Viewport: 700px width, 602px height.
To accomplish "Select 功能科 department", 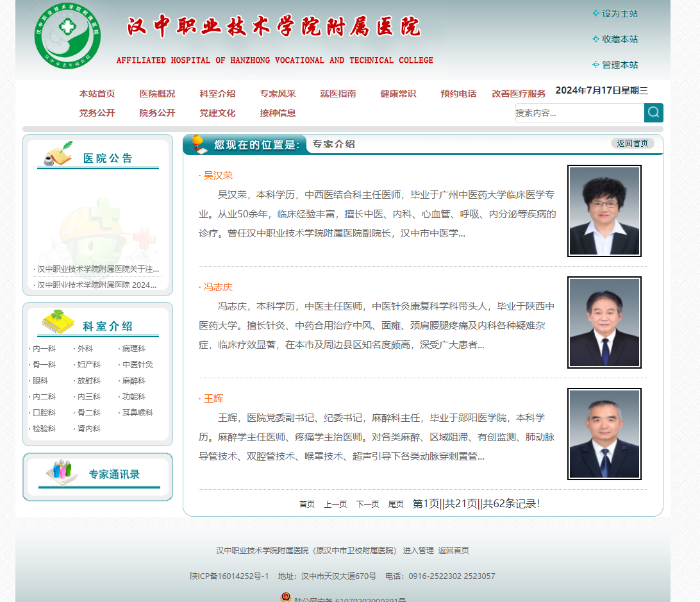I will point(134,397).
